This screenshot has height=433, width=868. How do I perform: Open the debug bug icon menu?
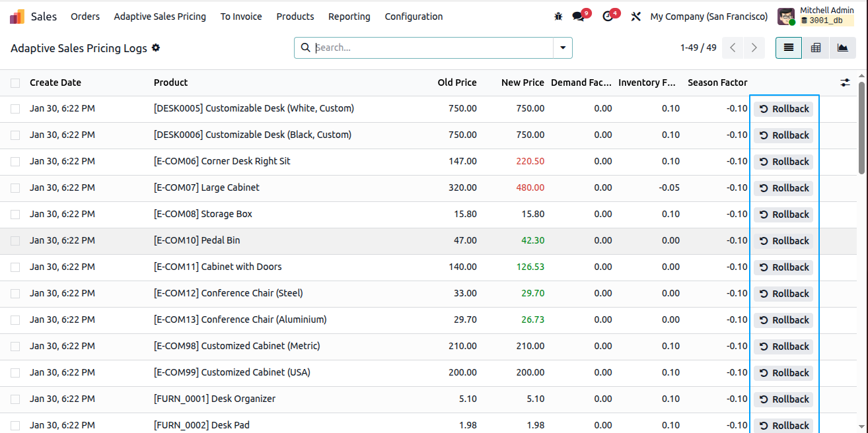pos(558,17)
